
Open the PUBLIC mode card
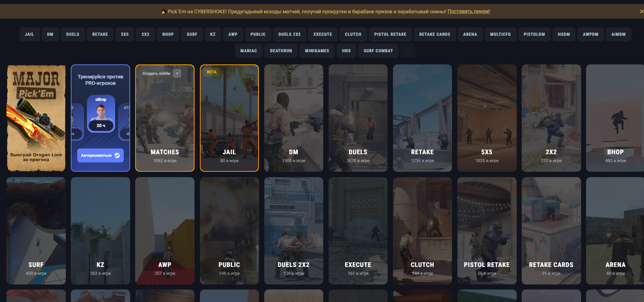229,231
